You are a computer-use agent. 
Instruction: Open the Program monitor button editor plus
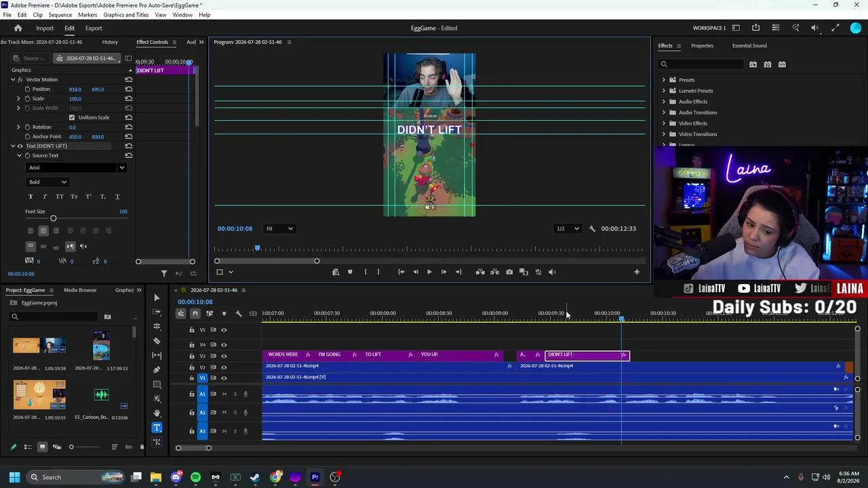[637, 272]
